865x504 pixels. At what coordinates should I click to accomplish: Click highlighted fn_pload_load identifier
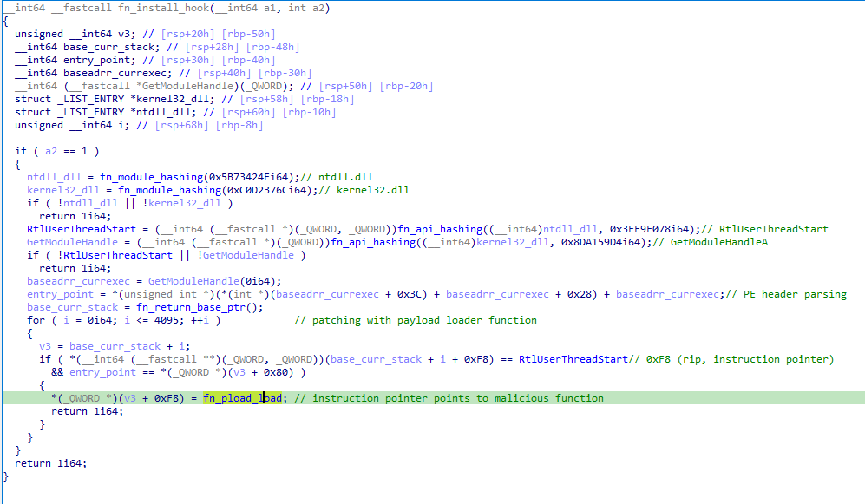242,398
